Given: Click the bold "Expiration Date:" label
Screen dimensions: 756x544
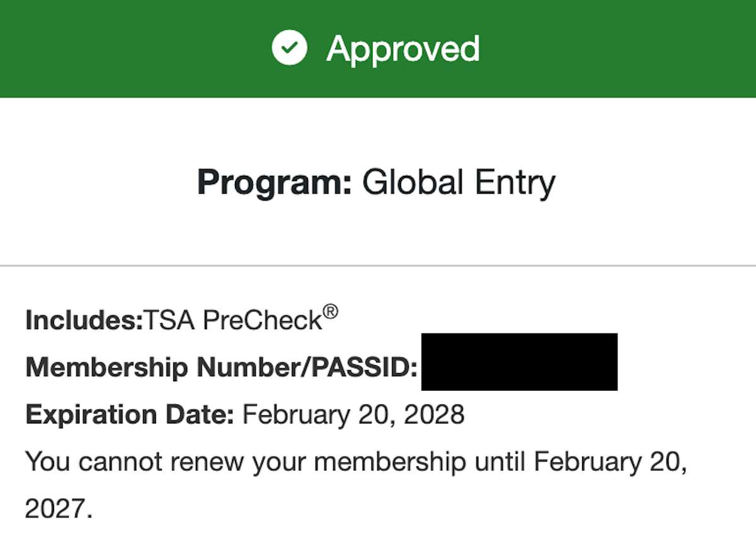Looking at the screenshot, I should [130, 415].
